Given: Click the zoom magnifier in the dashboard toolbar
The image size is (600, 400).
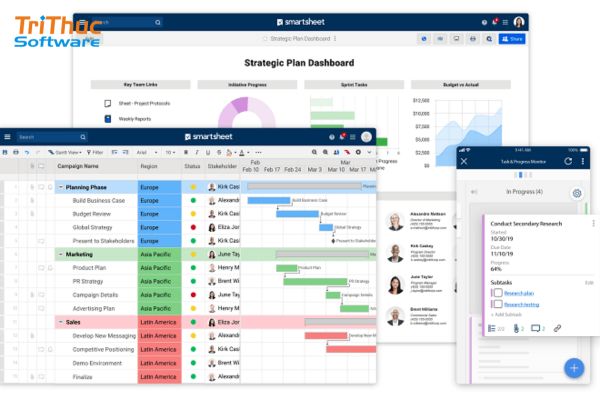Looking at the screenshot, I should pos(489,39).
